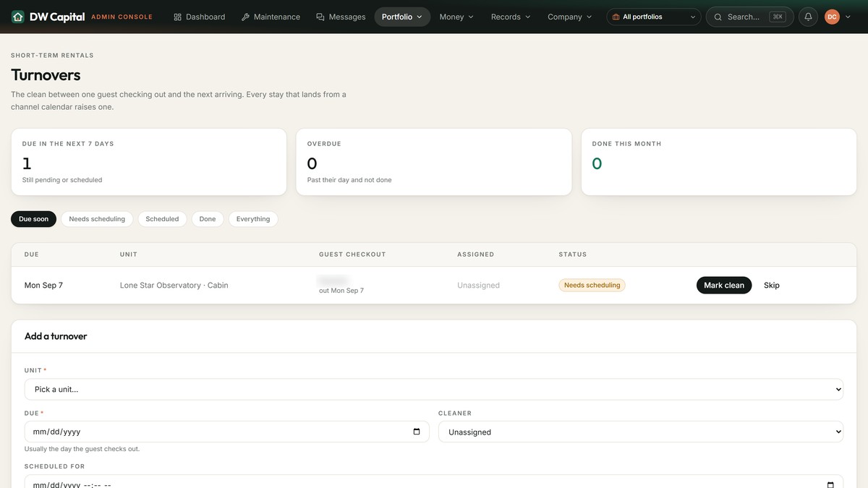Screen dimensions: 868x488
Task: Click the DW Capital house logo icon
Action: click(x=18, y=17)
